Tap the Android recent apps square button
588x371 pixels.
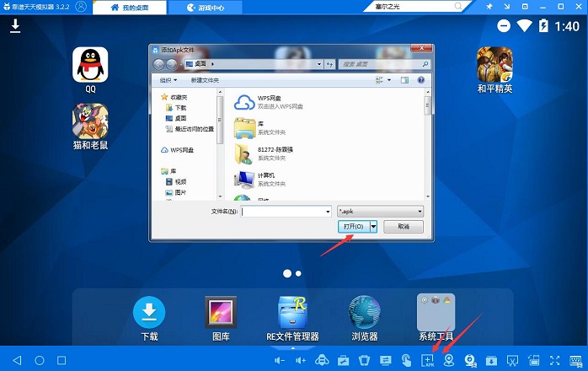coord(61,361)
